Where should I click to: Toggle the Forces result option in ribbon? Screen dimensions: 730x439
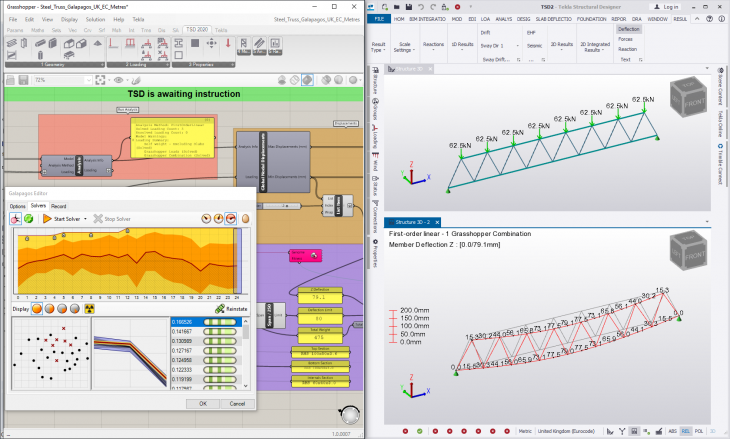(625, 39)
